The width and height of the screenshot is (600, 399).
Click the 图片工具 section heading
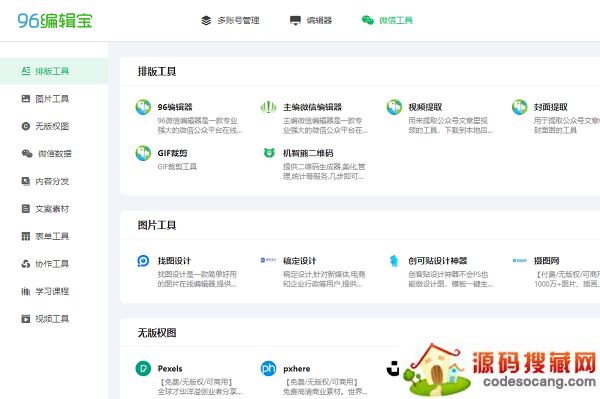[157, 225]
